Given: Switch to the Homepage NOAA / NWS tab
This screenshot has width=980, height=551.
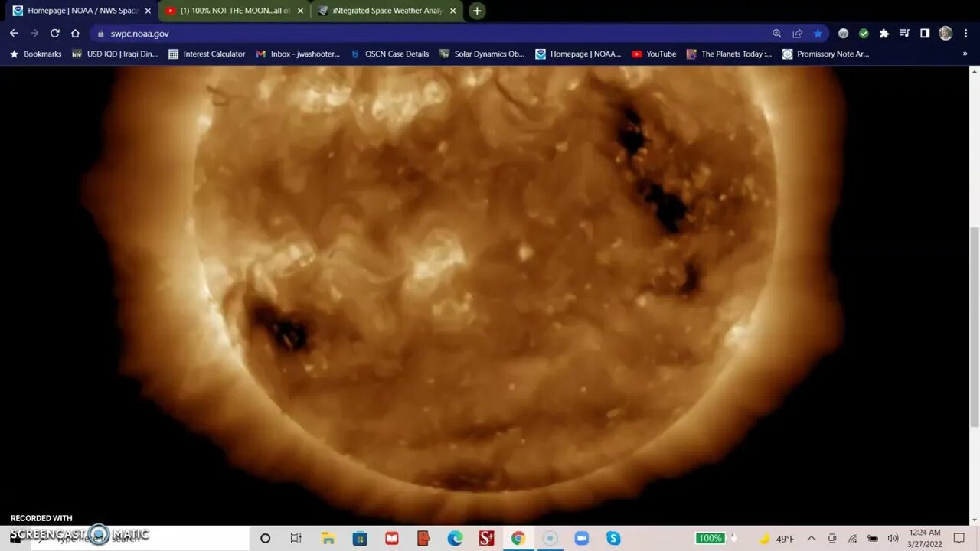Looking at the screenshot, I should tap(83, 11).
